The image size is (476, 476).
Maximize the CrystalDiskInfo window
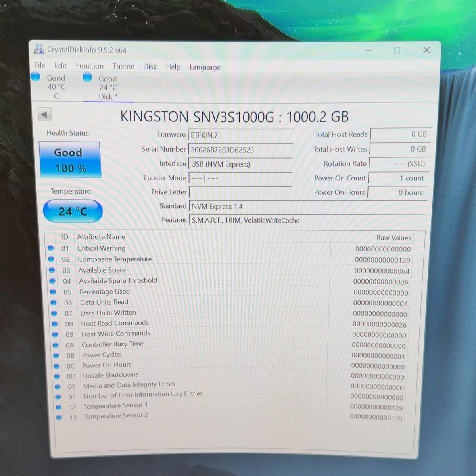(x=397, y=50)
